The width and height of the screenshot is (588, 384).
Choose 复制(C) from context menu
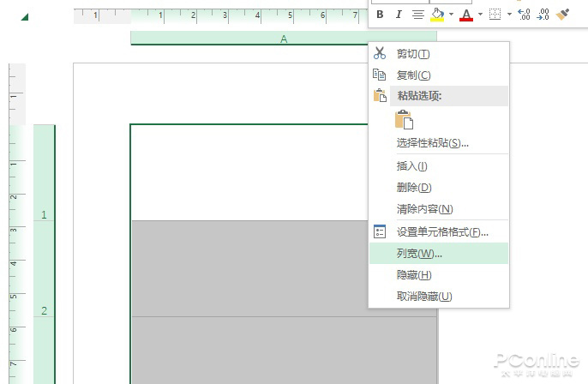439,75
